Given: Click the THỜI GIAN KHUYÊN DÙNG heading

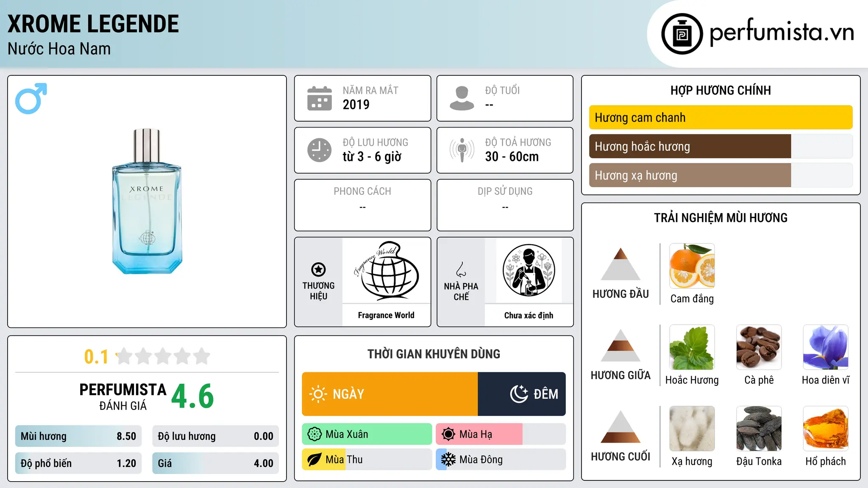Looking at the screenshot, I should tap(434, 354).
